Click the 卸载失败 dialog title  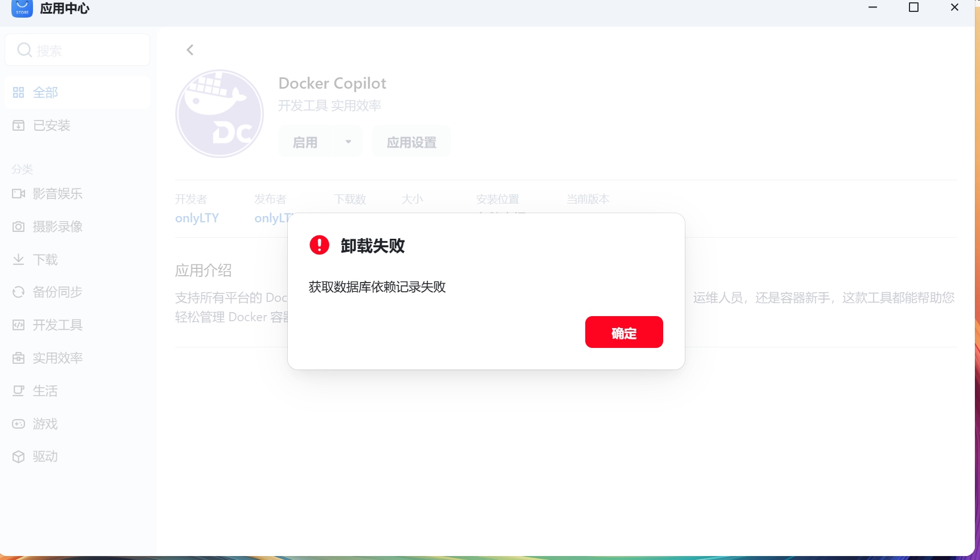(x=373, y=246)
